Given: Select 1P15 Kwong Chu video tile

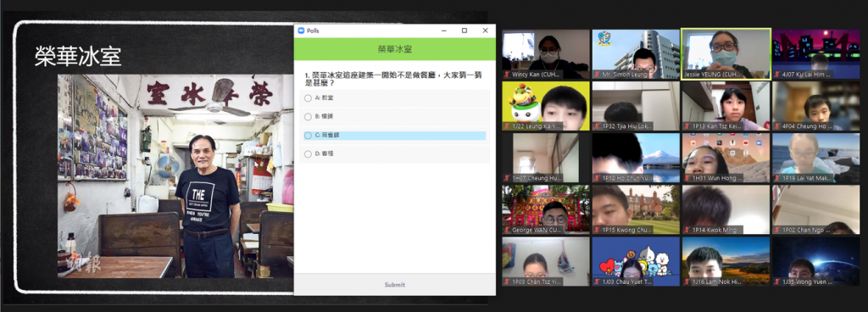Looking at the screenshot, I should (x=636, y=209).
